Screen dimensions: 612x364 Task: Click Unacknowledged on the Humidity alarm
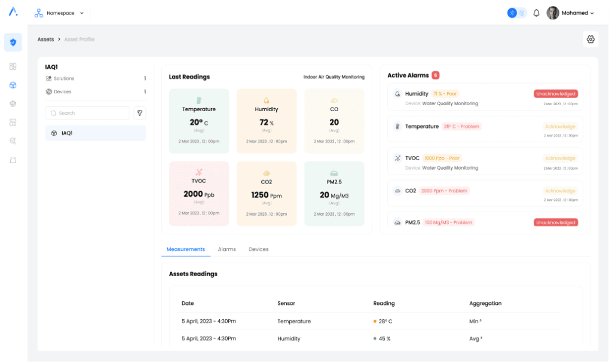point(556,94)
